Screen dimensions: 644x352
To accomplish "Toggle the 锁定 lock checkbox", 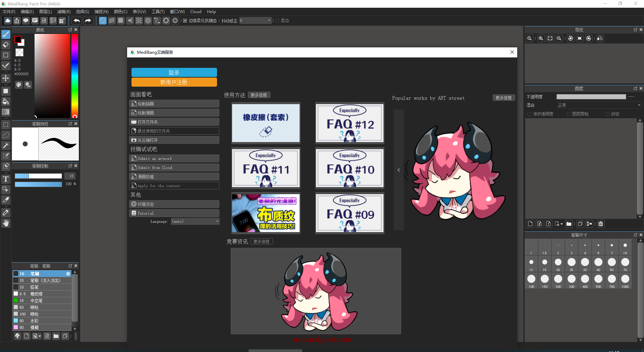I will click(607, 114).
